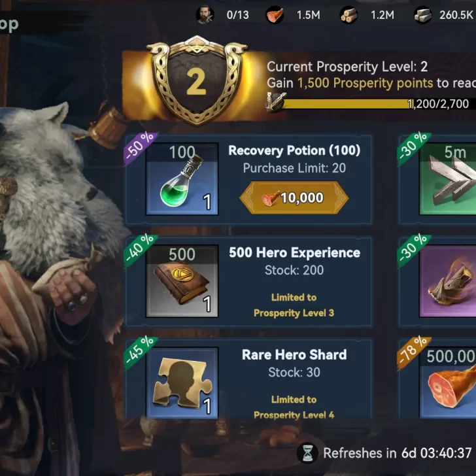Image resolution: width=476 pixels, height=476 pixels.
Task: Click the hourglass refresh timer icon
Action: [x=307, y=453]
